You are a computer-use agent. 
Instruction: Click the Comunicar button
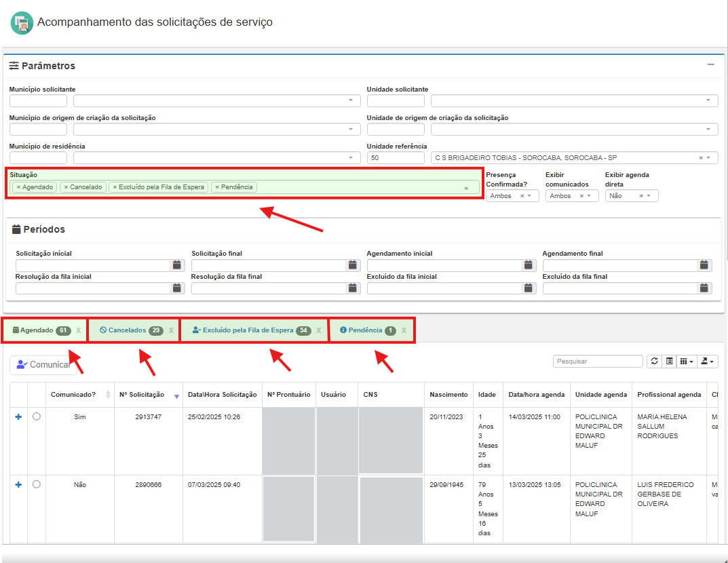[43, 365]
